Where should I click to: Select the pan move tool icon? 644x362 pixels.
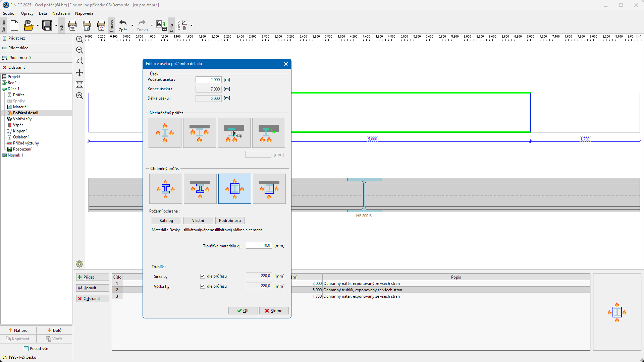click(79, 73)
